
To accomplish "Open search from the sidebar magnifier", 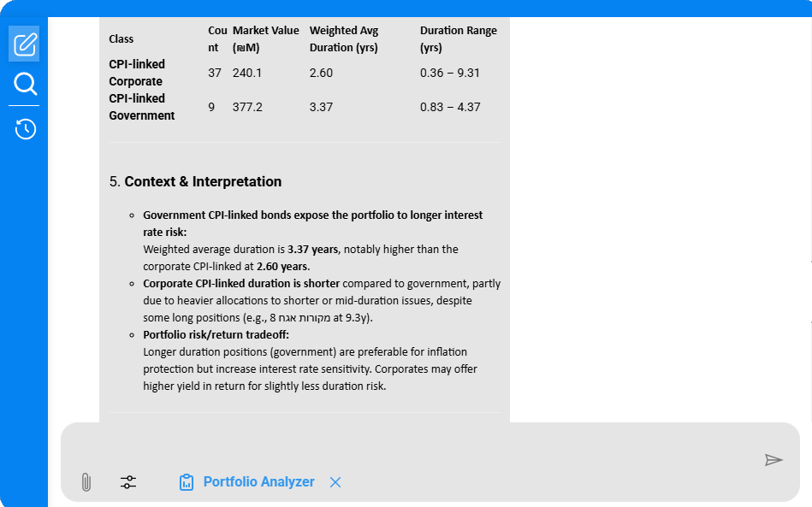I will tap(25, 84).
